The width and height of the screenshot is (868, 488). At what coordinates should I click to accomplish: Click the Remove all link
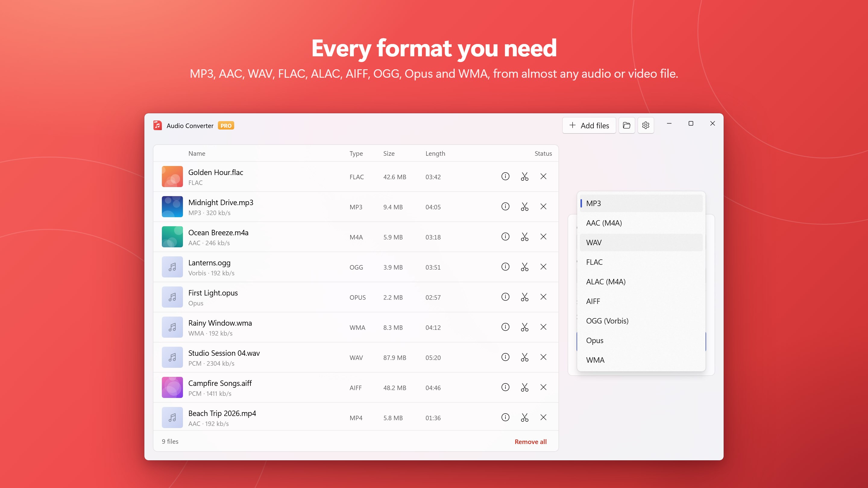(530, 442)
